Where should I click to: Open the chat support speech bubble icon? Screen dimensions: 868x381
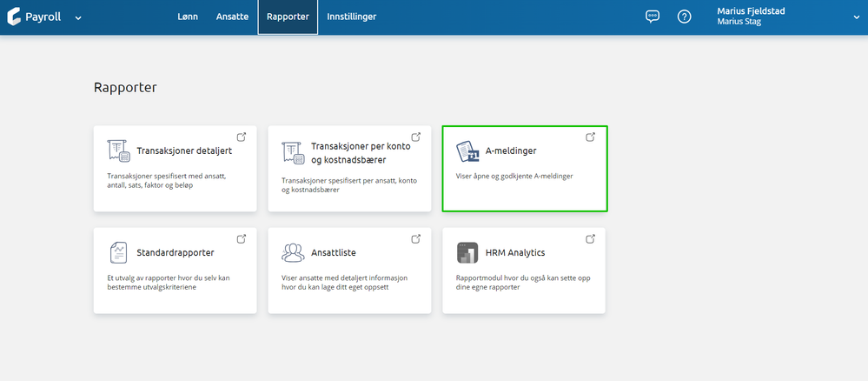click(x=653, y=17)
